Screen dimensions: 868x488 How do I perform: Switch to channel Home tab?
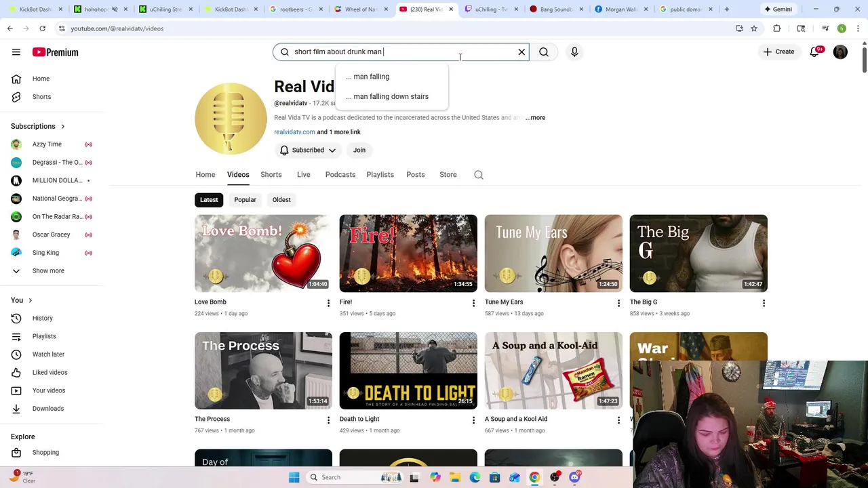[x=205, y=175]
